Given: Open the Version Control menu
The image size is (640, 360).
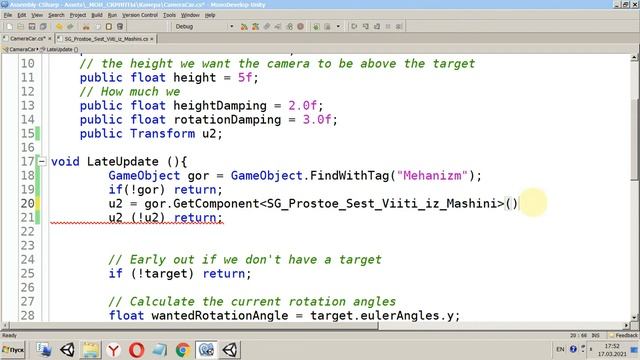Looking at the screenshot, I should tap(140, 15).
